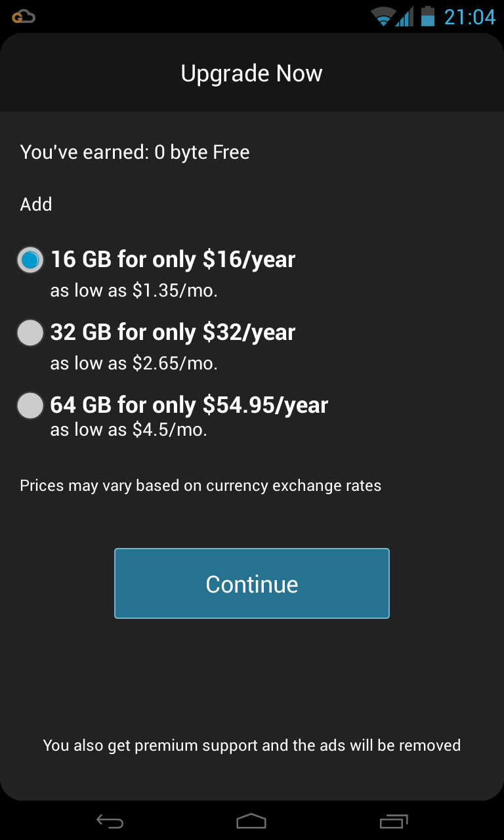Tap the "as low as $2.65/mo." subtext

pyautogui.click(x=134, y=362)
